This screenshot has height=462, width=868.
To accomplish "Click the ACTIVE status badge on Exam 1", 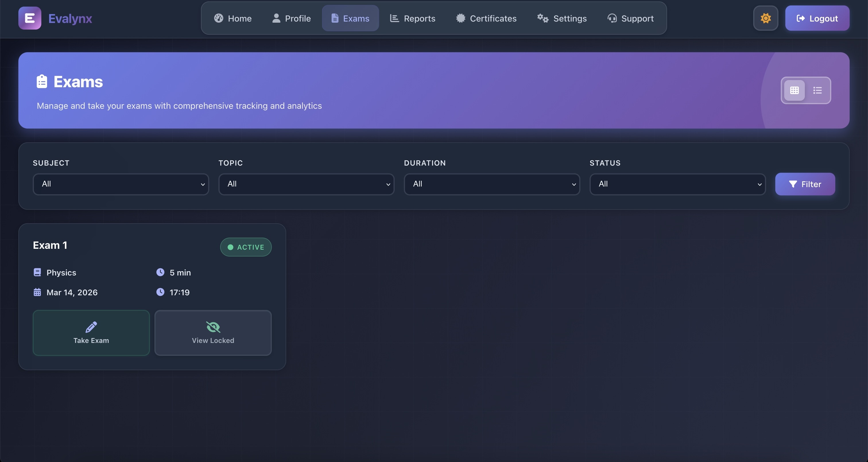I will tap(246, 247).
